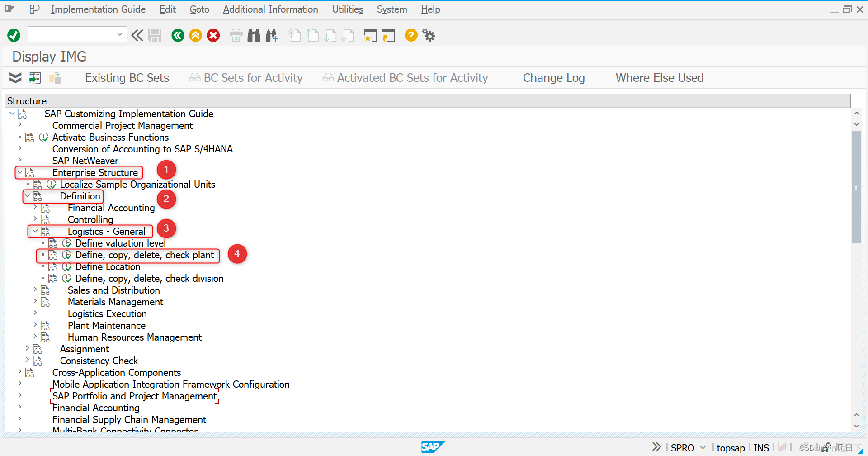This screenshot has height=456, width=868.
Task: Select the Plant Maintenance tree row
Action: [x=107, y=326]
